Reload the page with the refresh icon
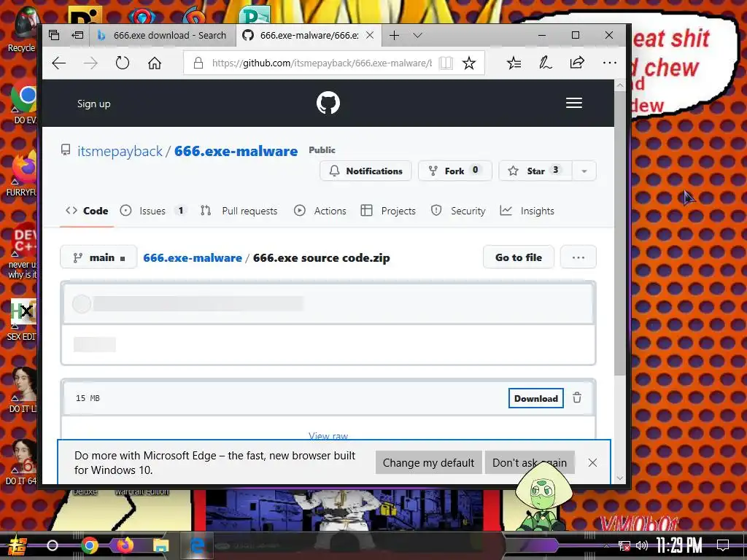The height and width of the screenshot is (560, 747). pyautogui.click(x=123, y=63)
